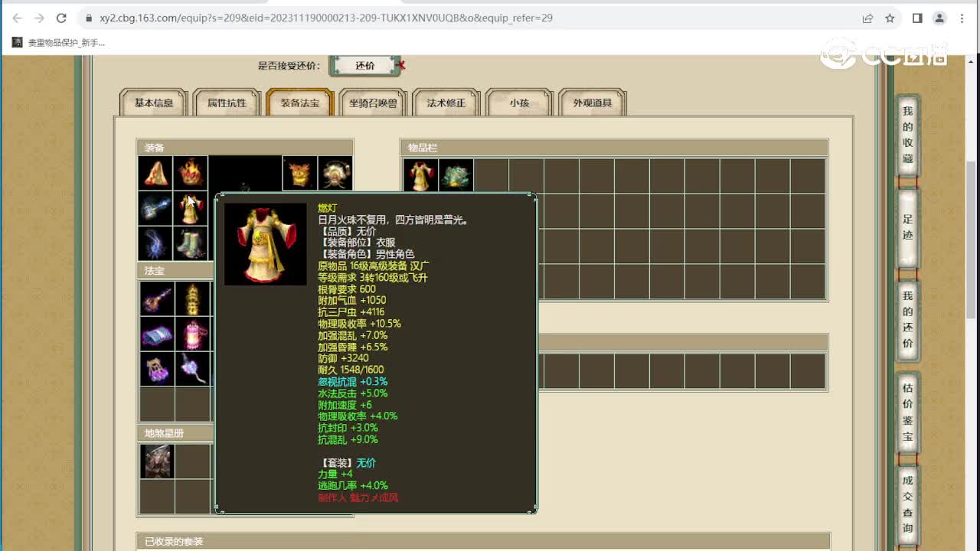
Task: Click the 根骨要求 600 line
Action: (x=347, y=289)
